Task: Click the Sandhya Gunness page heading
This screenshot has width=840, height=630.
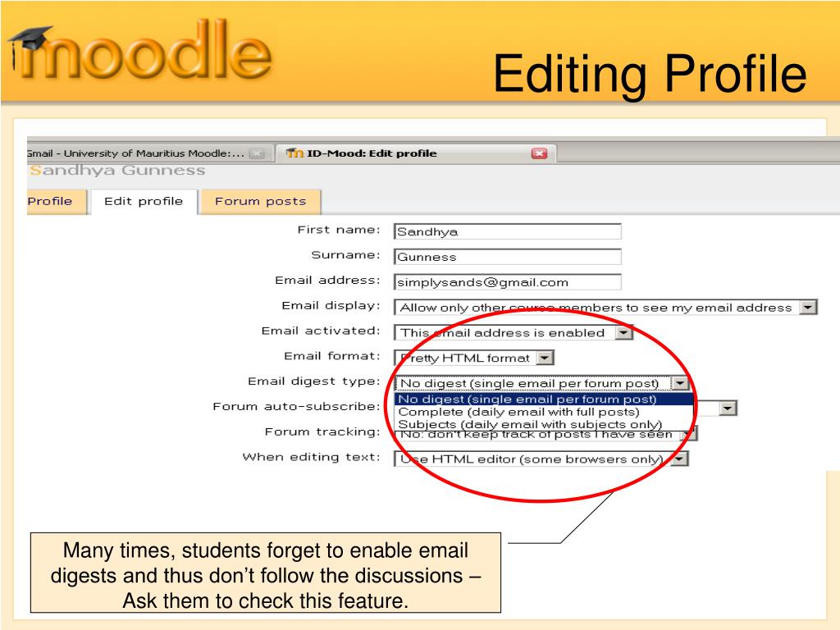Action: pyautogui.click(x=117, y=171)
